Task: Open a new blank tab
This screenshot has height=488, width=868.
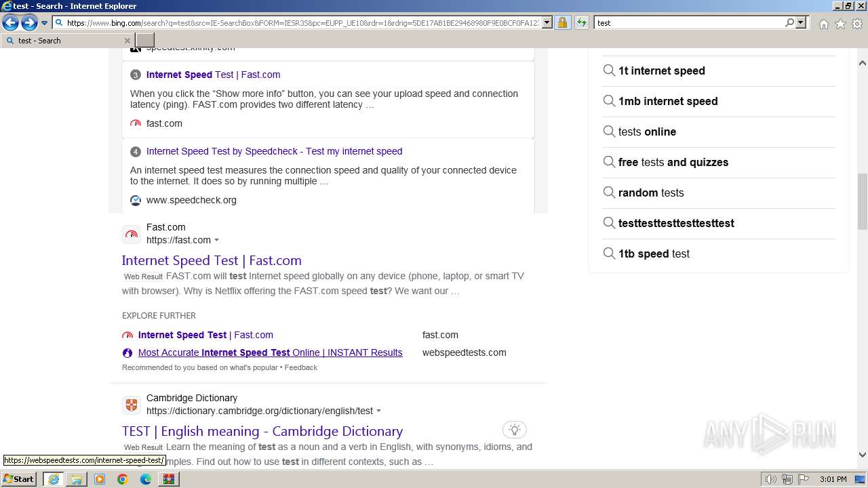Action: 145,41
